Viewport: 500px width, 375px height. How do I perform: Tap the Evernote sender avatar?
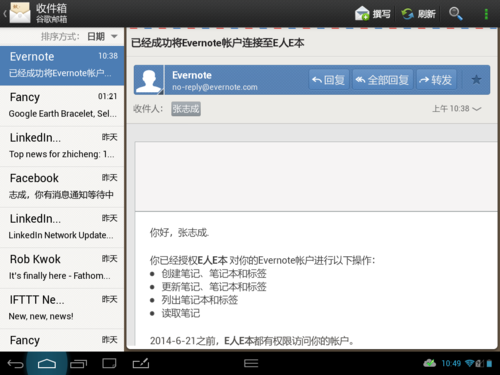coord(149,80)
